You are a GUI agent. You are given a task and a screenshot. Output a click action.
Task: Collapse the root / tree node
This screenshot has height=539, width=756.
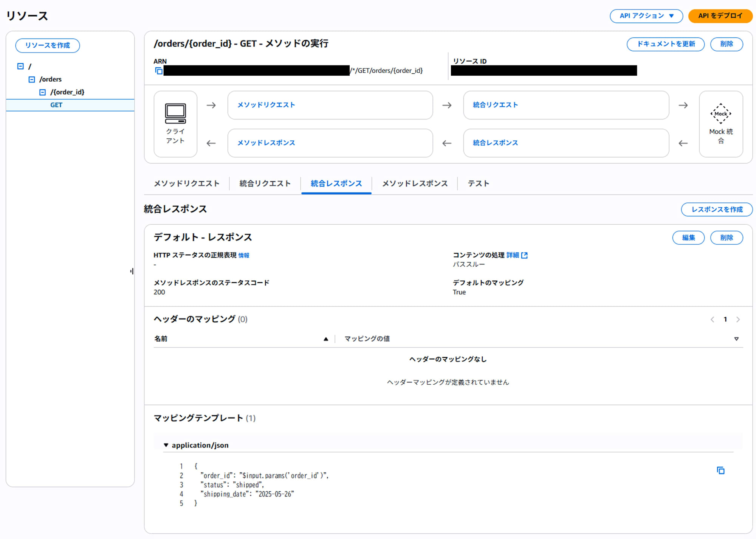[20, 66]
